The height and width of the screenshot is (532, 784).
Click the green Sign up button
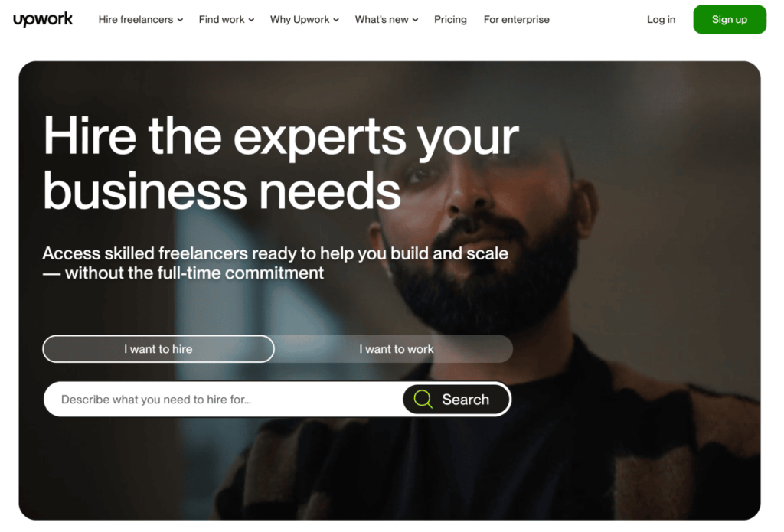coord(729,19)
